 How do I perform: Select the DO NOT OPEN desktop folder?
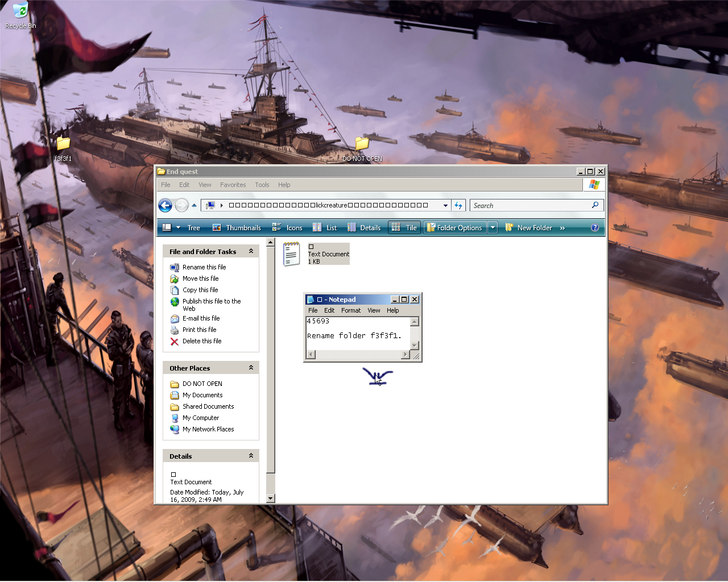[362, 144]
